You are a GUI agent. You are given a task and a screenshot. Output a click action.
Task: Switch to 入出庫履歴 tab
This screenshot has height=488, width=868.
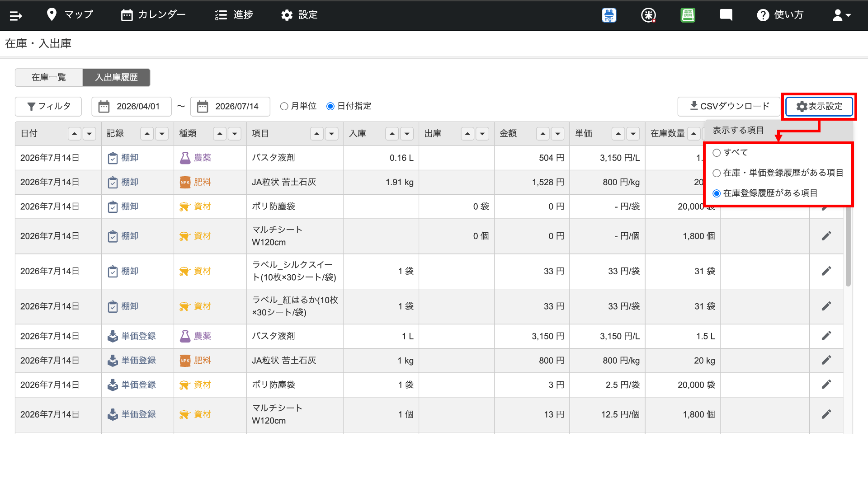click(117, 77)
